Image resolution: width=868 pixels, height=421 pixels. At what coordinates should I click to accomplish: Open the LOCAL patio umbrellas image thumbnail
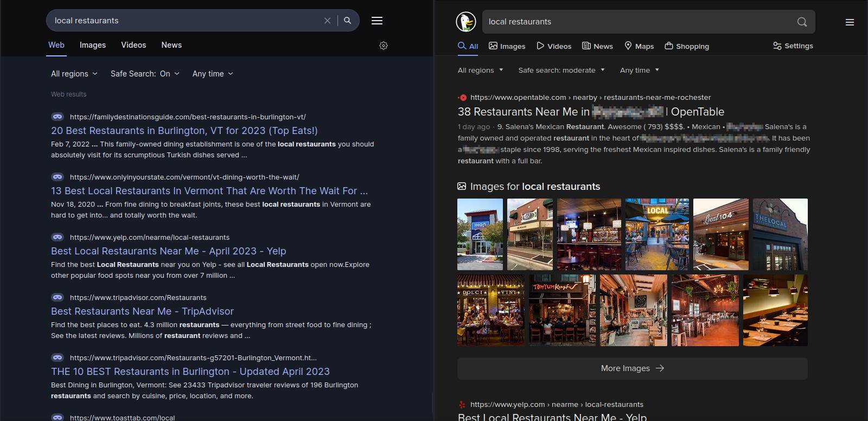pos(657,234)
